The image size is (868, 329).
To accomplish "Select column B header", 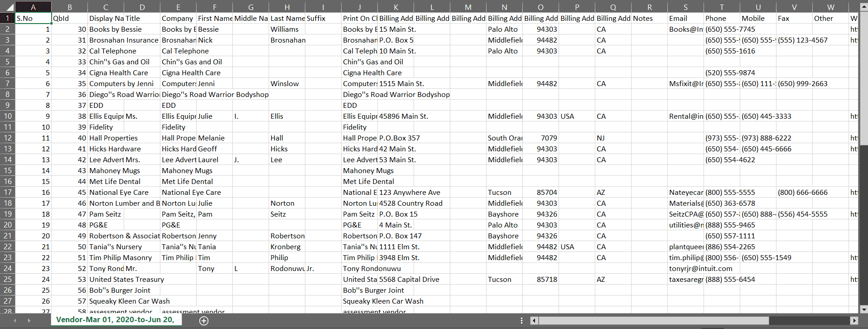I will tap(69, 7).
